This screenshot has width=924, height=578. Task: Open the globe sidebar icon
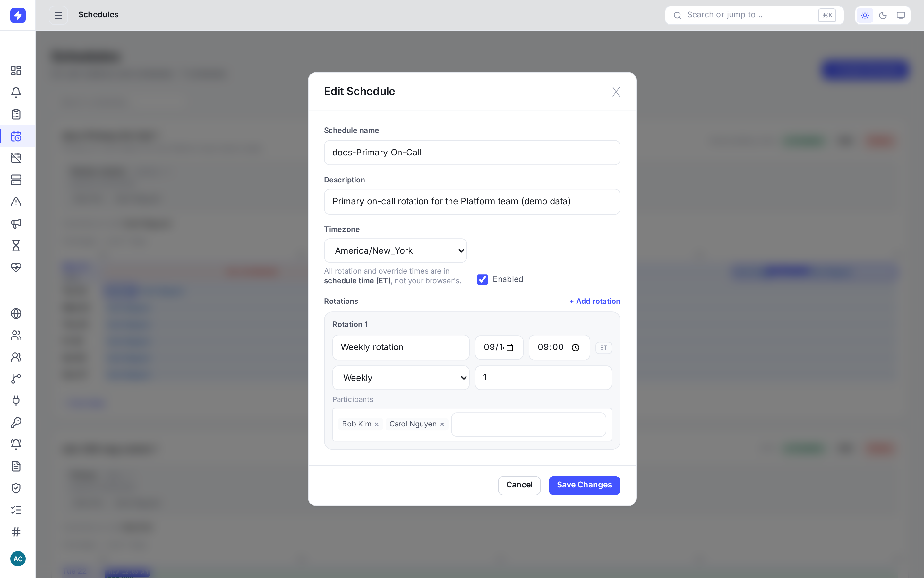16,313
